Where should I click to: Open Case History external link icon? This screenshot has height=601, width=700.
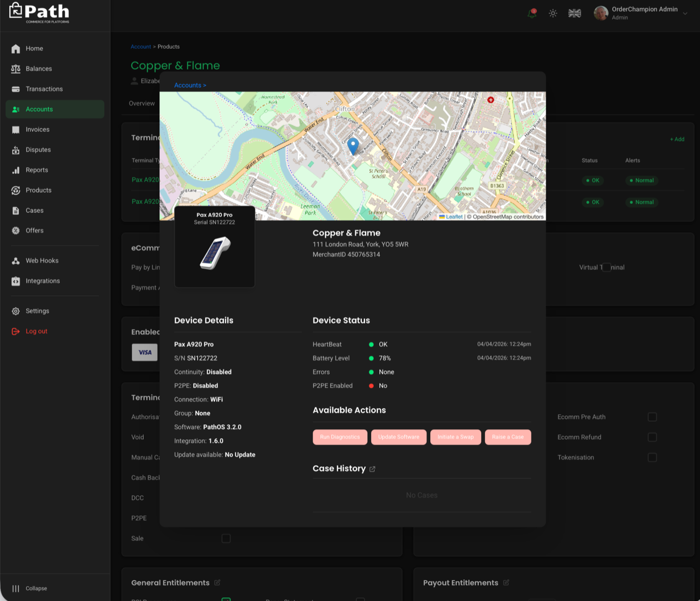point(372,469)
